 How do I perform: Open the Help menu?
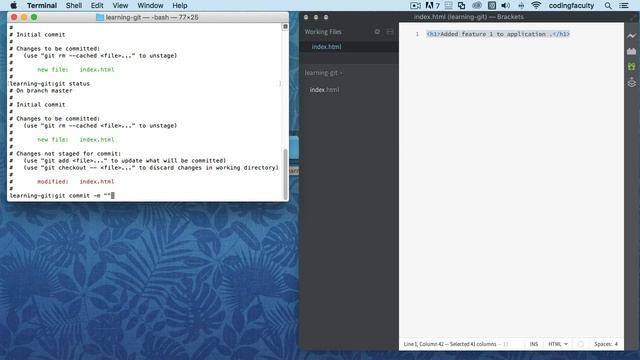(180, 5)
